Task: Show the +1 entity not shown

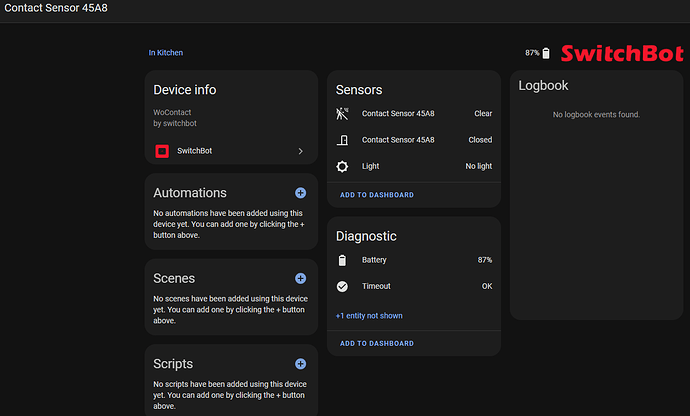Action: coord(369,316)
